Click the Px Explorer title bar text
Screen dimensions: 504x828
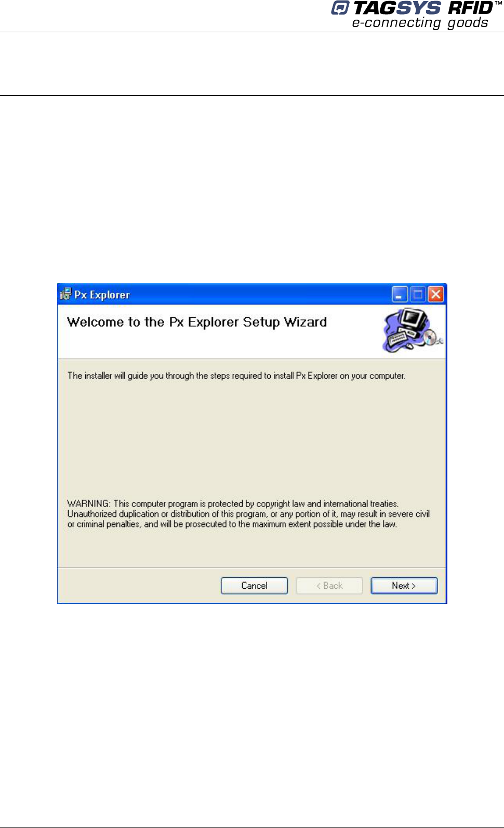(x=102, y=294)
